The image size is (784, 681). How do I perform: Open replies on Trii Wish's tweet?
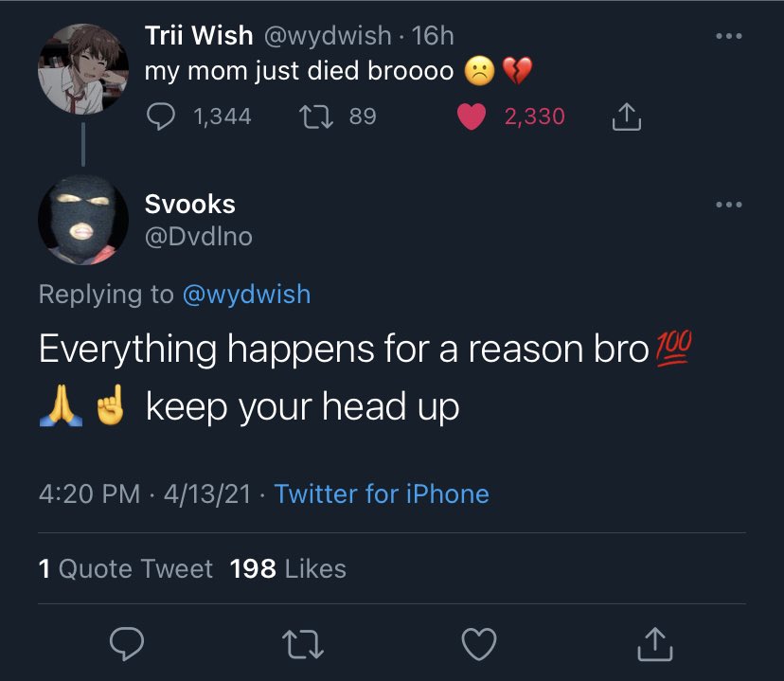(161, 116)
